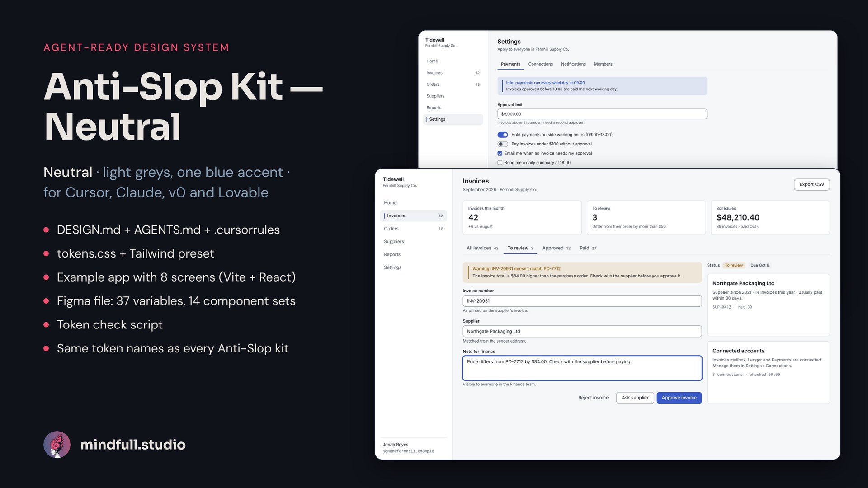
Task: Open the Notifications settings tab
Action: coord(573,64)
